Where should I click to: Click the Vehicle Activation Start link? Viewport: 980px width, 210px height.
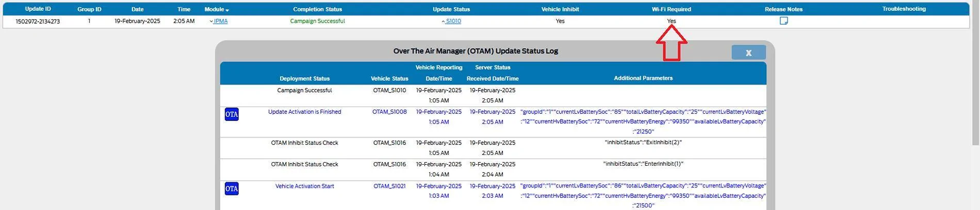(304, 186)
